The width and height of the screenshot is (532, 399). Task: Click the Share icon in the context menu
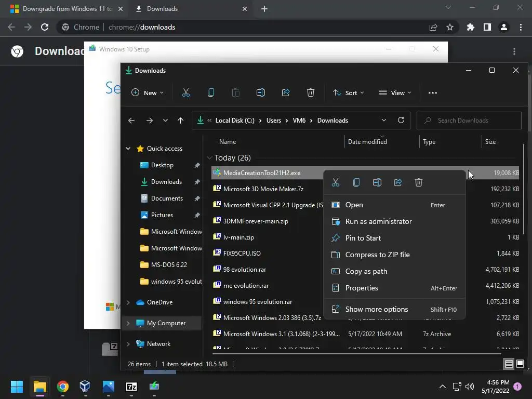tap(398, 182)
